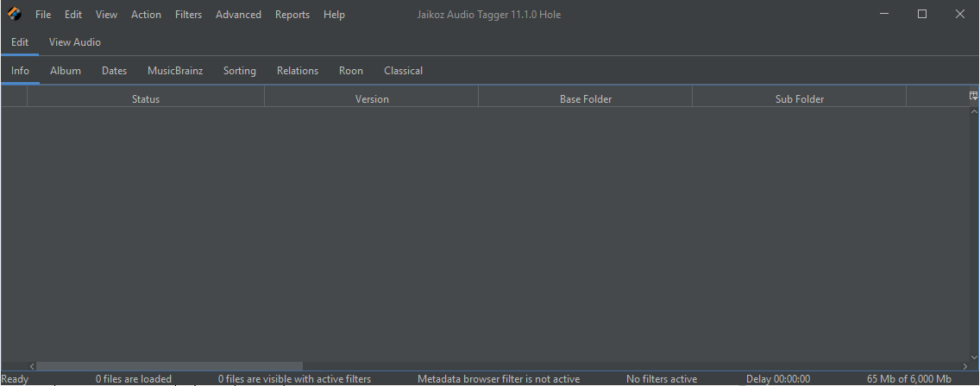Sort by the Version column header
Screen dimensions: 980x386
tap(372, 98)
